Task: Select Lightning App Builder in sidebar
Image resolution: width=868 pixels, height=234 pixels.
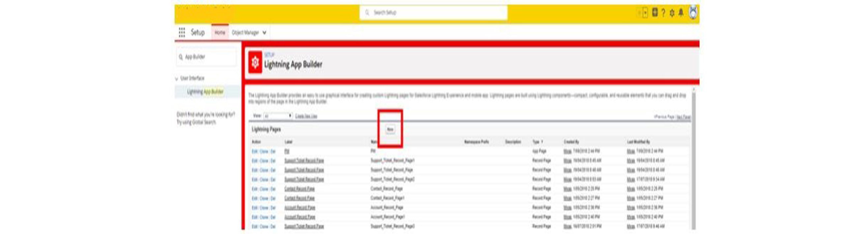Action: (x=205, y=92)
